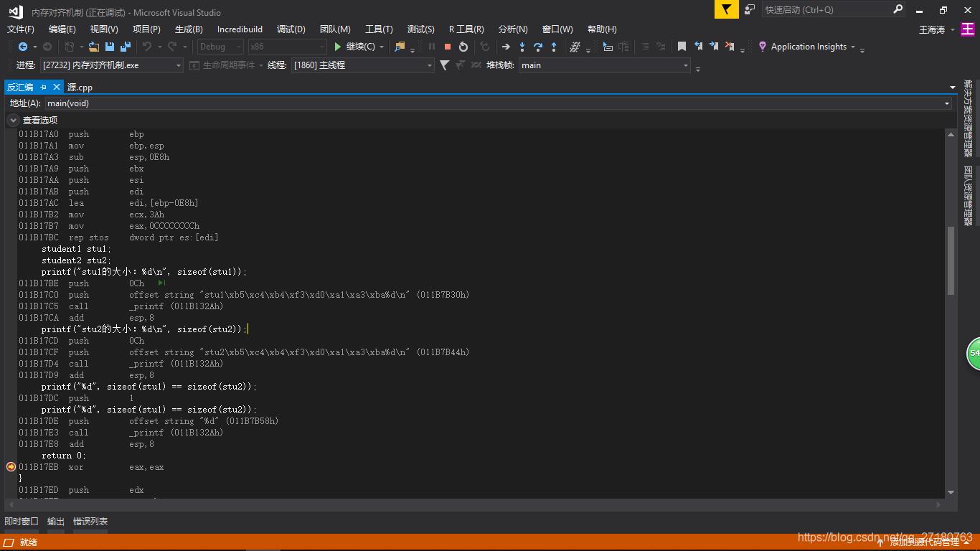Click the Save All icon
The image size is (980, 551).
tap(126, 47)
